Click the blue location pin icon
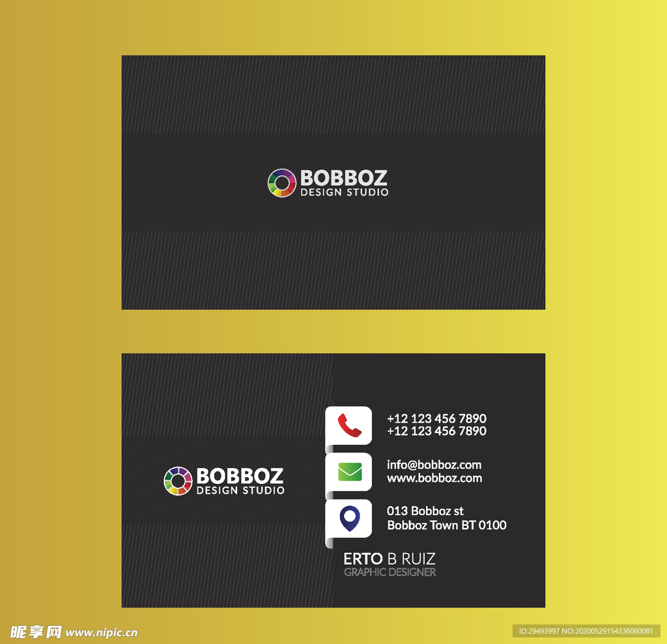 (x=350, y=518)
